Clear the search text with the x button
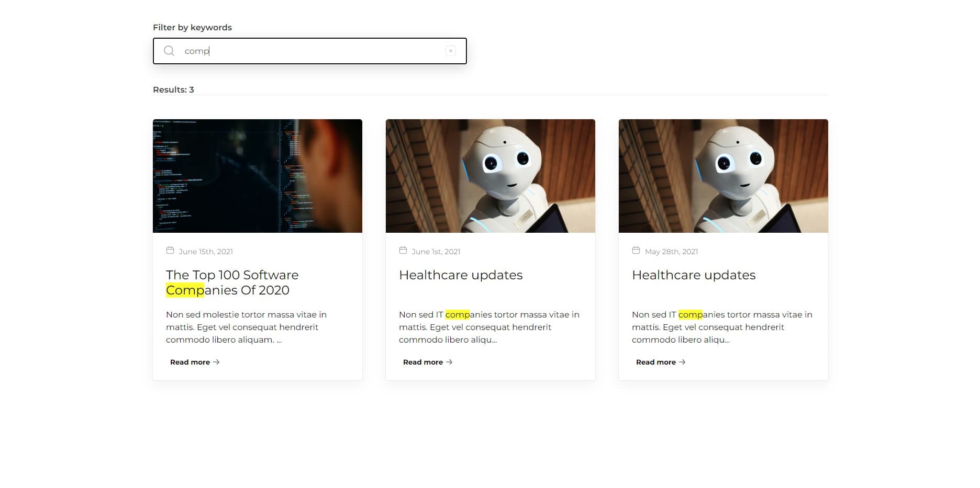This screenshot has width=980, height=488. point(450,51)
